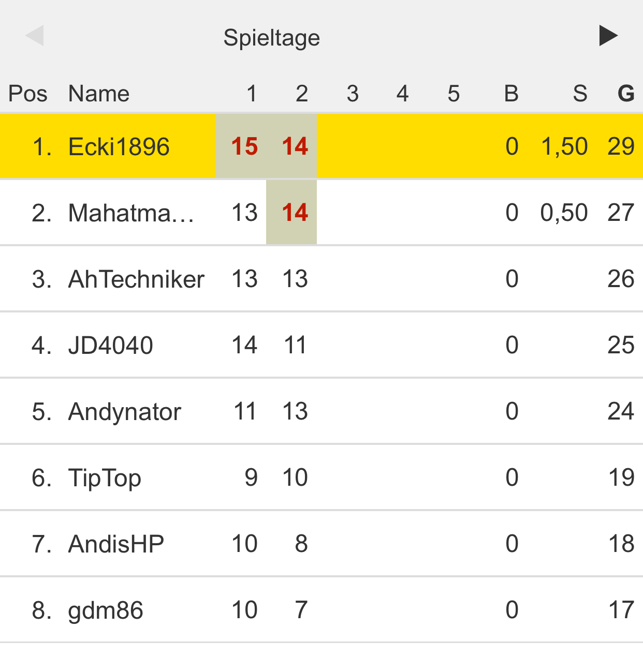
Task: Select player AhTechniker
Action: click(136, 279)
